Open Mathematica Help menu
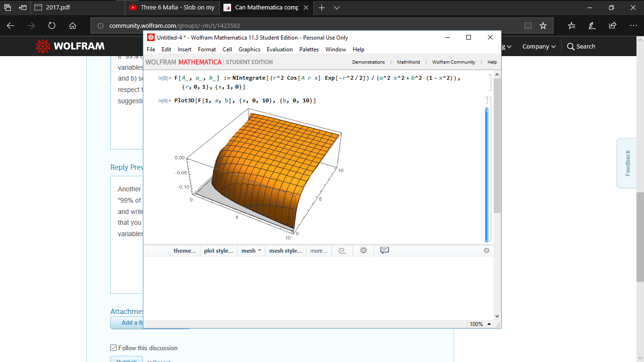644x362 pixels. click(x=358, y=49)
